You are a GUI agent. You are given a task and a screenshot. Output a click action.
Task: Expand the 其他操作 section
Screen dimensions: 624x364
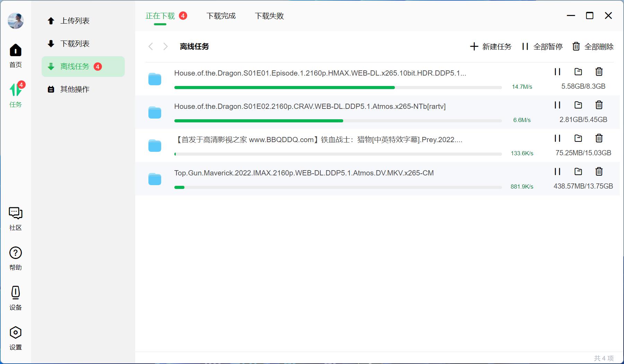tap(75, 89)
